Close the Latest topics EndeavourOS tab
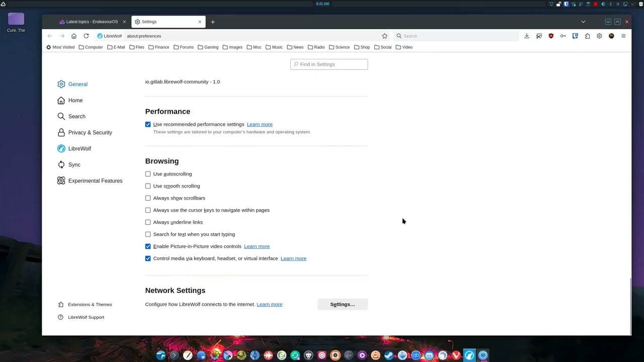 tap(124, 22)
